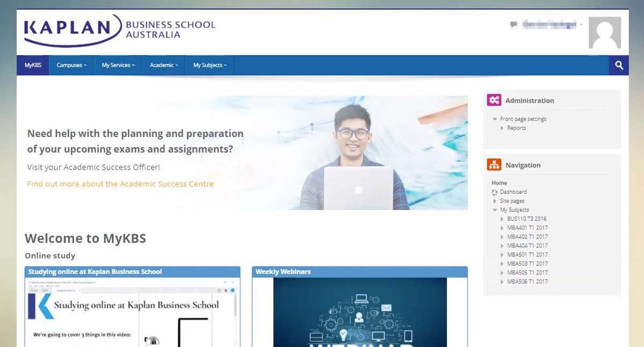Open the Academic dropdown menu
This screenshot has width=644, height=347.
(164, 65)
